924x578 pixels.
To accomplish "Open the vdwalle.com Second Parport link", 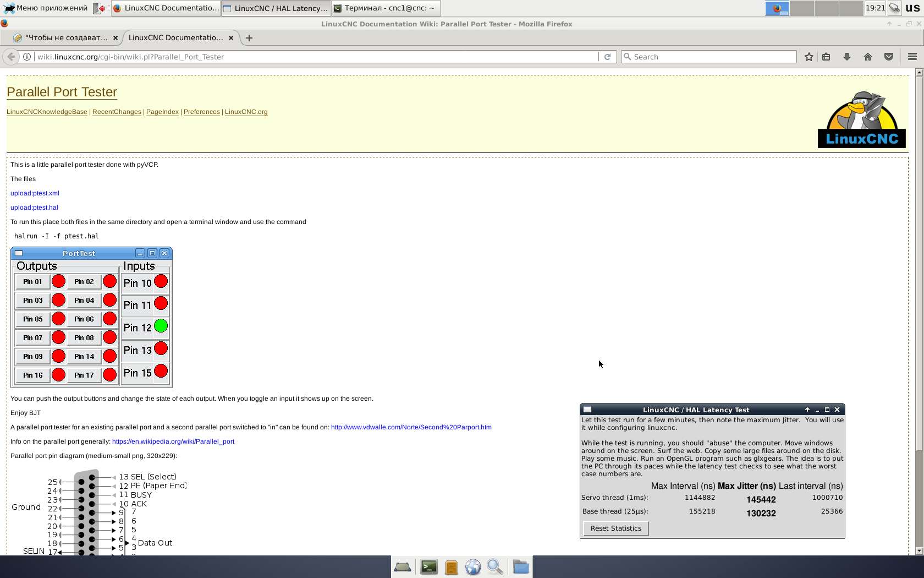I will click(x=411, y=427).
